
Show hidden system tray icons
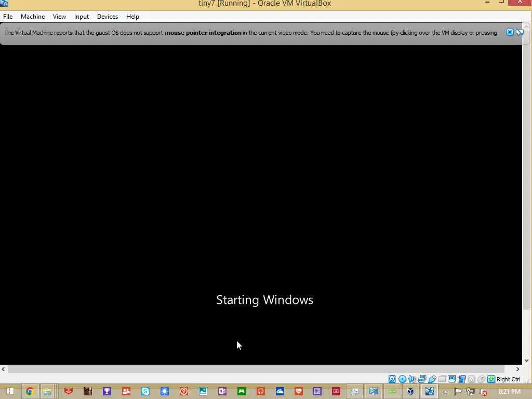tap(445, 392)
